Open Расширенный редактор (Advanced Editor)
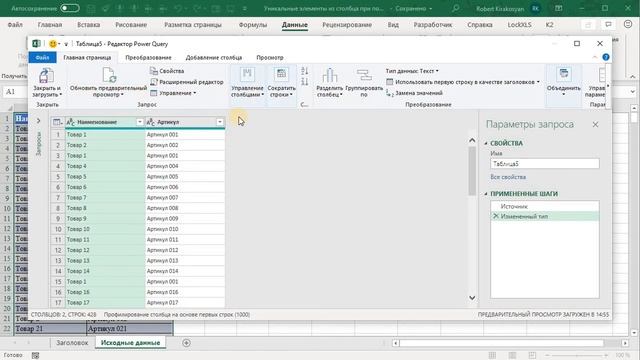640x360 pixels. point(187,82)
